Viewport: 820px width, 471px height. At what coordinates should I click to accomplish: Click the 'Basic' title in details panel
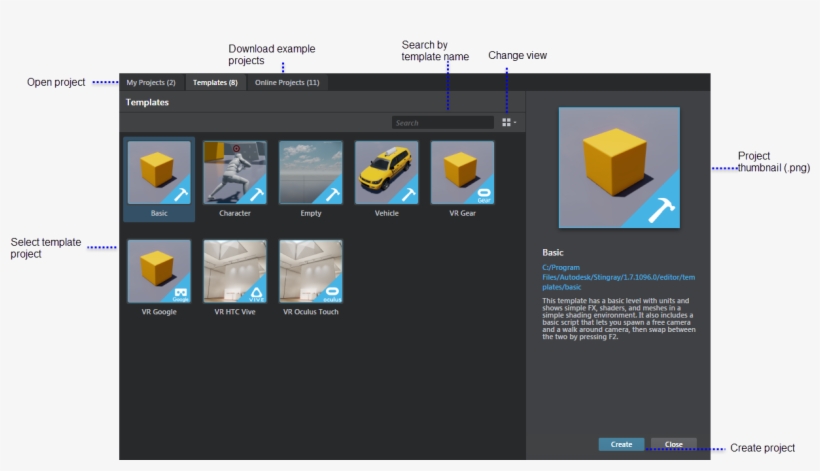pos(553,252)
